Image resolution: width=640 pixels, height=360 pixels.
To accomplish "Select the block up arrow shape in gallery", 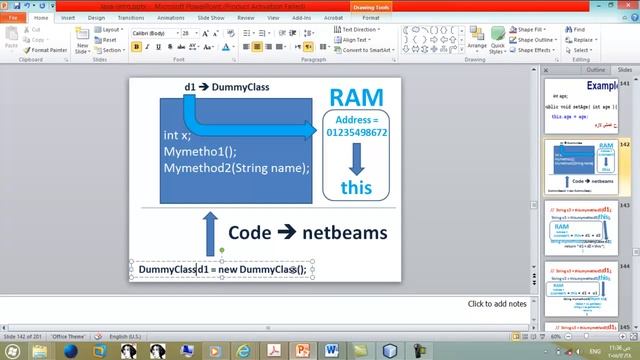I will pos(453,40).
